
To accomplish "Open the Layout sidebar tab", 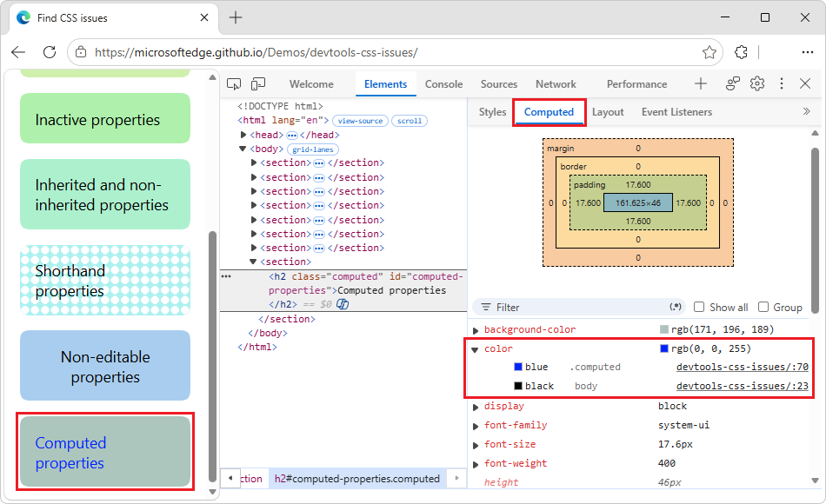I will pyautogui.click(x=608, y=111).
